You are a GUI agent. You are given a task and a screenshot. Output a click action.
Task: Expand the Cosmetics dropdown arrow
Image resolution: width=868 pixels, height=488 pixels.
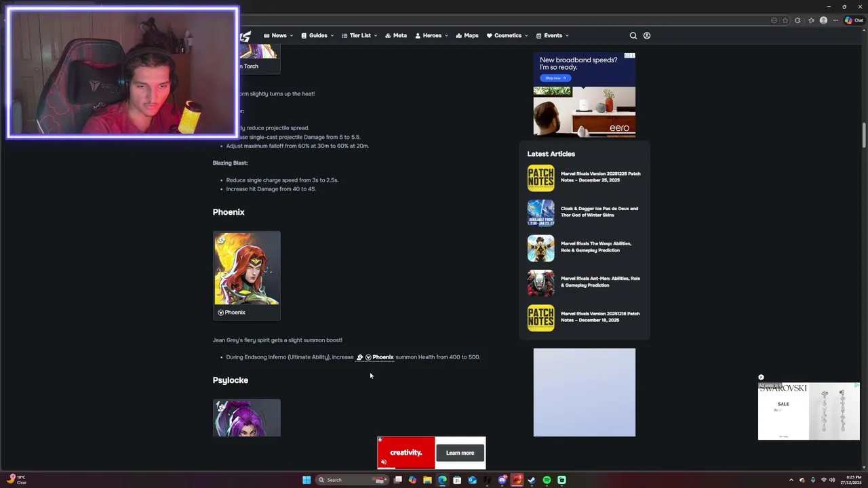pos(527,36)
